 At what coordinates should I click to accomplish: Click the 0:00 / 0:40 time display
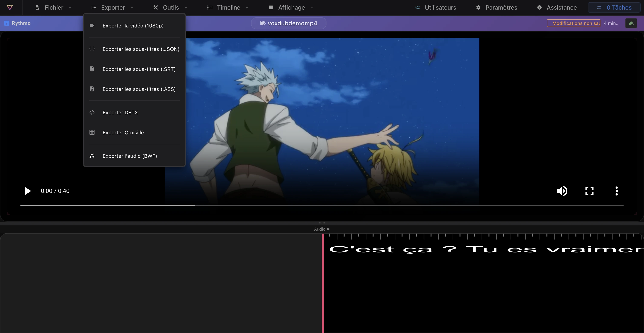55,191
